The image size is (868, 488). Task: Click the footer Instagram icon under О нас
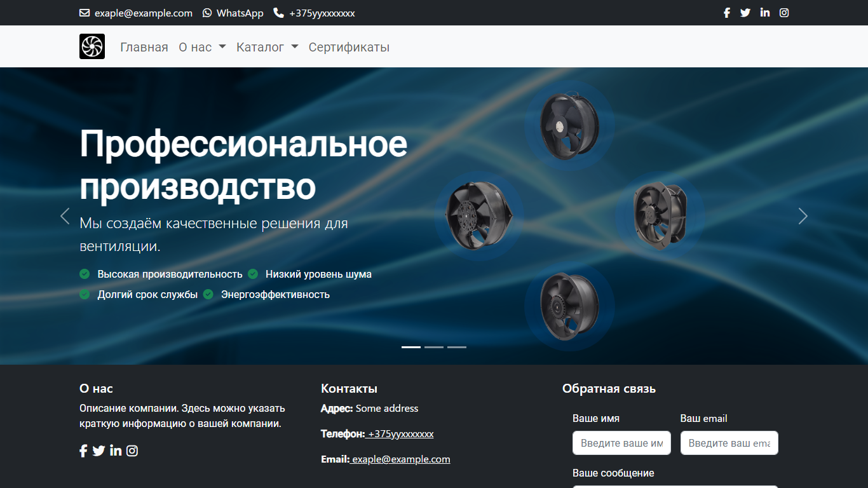point(132,451)
